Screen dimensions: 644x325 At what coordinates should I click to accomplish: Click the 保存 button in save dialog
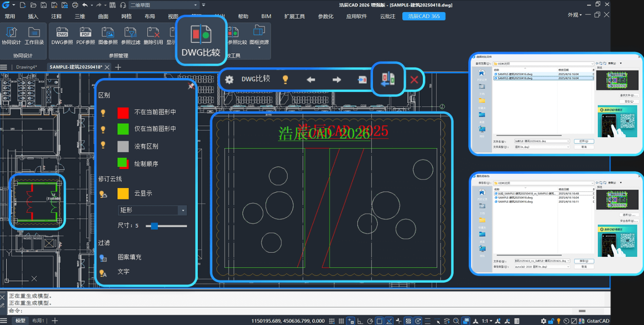584,261
